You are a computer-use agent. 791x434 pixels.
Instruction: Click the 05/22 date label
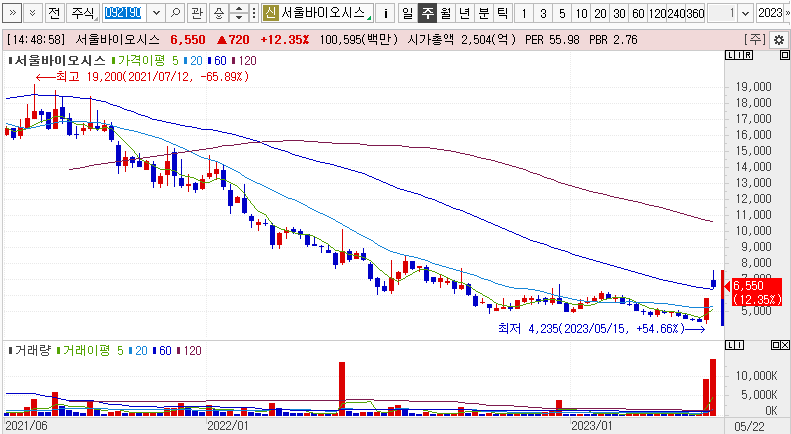point(750,426)
